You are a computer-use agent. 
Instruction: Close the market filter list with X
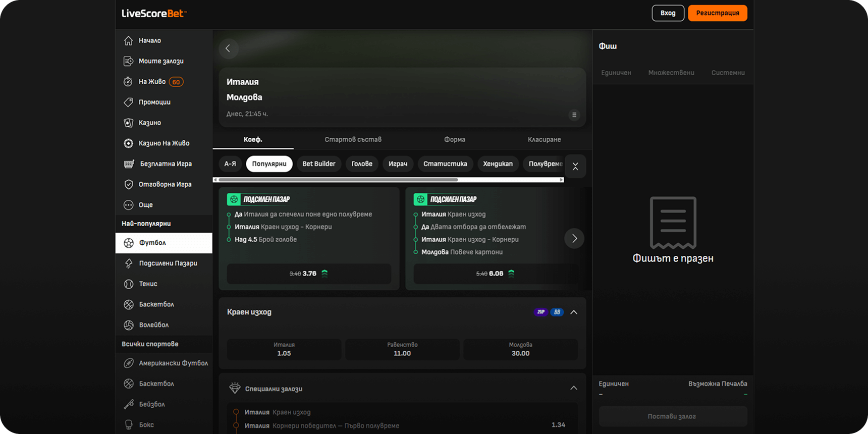pos(575,167)
